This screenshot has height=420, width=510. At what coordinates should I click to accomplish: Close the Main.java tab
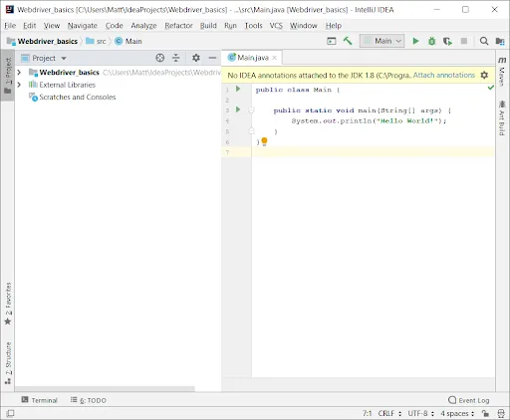pyautogui.click(x=274, y=58)
